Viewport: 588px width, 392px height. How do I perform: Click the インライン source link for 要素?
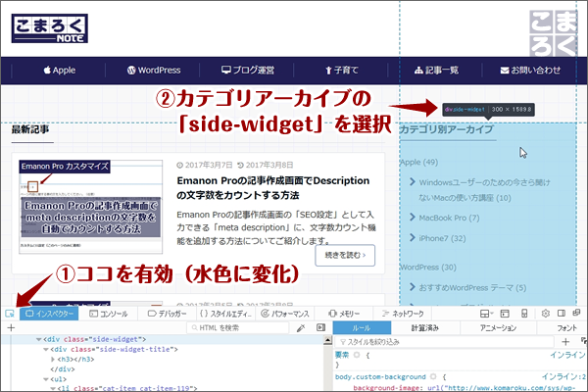[x=567, y=355]
